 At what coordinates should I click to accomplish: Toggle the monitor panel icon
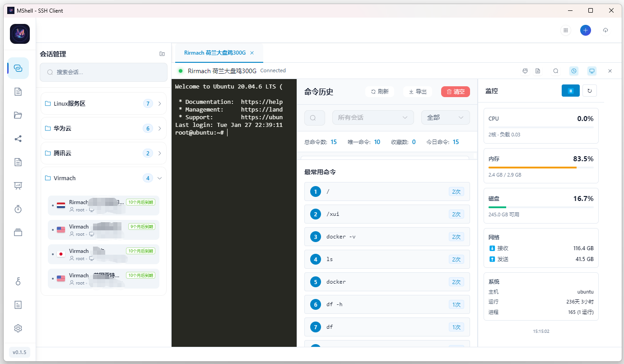[x=591, y=71]
